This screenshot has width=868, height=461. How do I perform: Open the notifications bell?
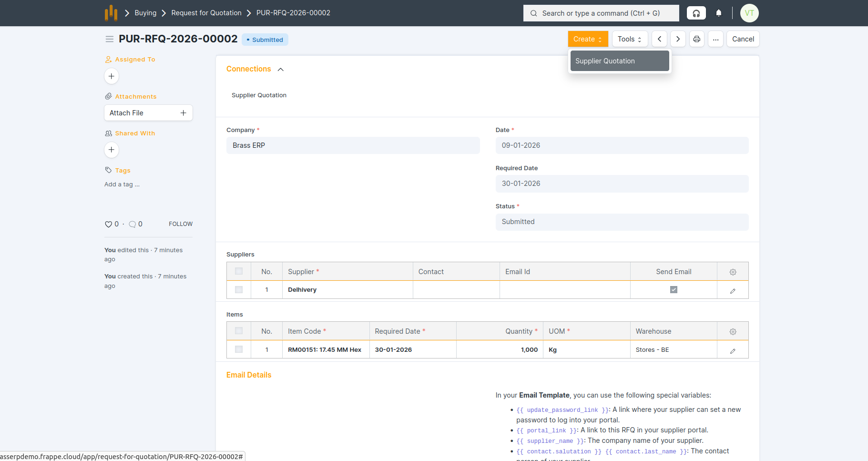pyautogui.click(x=718, y=13)
